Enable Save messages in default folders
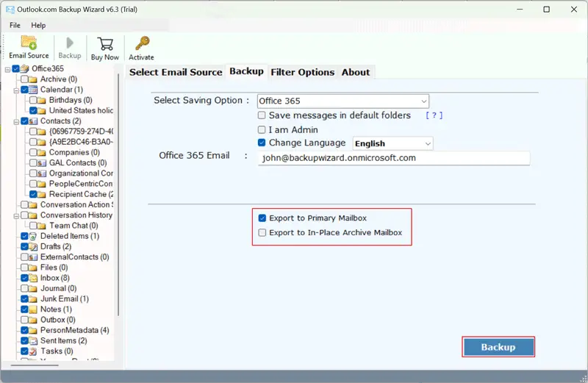 pyautogui.click(x=262, y=115)
